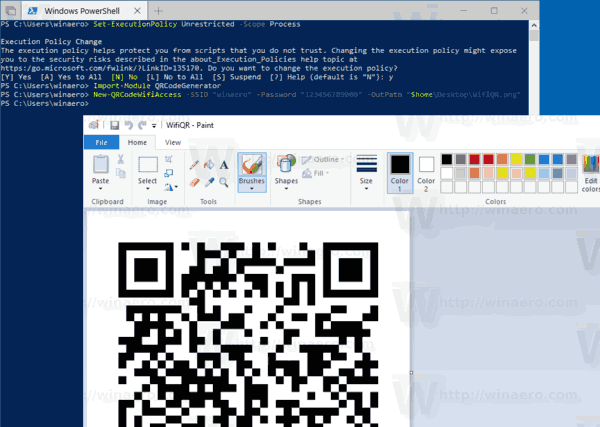Viewport: 600px width, 427px height.
Task: Click the Cut scissors icon
Action: [121, 159]
